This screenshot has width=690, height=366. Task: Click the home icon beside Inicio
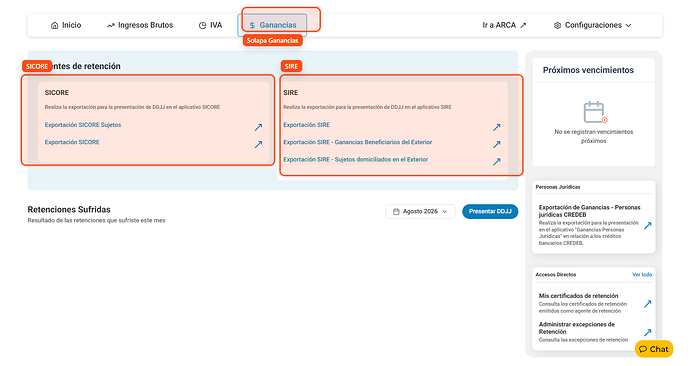pos(55,26)
